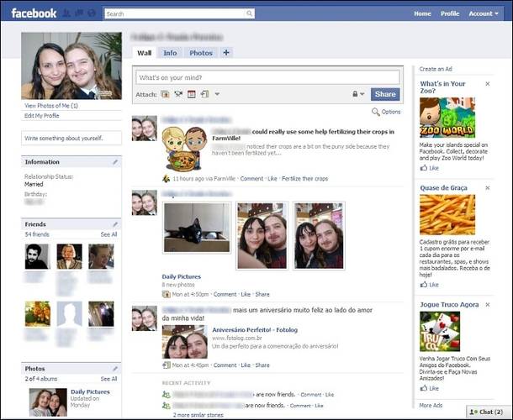Click Fertilize their crops link

pos(305,178)
